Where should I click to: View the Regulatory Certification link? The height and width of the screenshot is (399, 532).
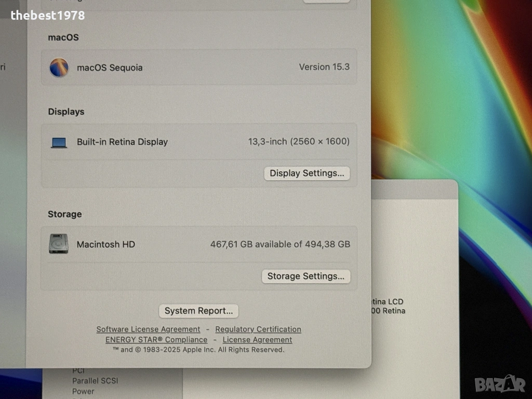(258, 329)
